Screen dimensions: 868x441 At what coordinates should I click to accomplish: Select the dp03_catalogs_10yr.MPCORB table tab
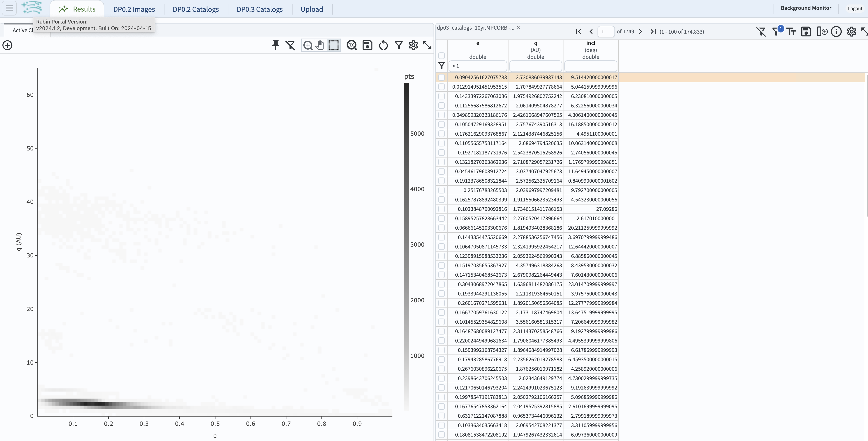tap(475, 28)
